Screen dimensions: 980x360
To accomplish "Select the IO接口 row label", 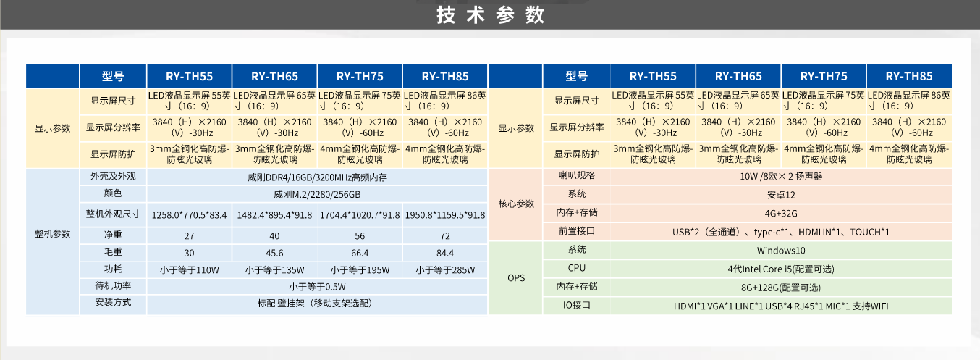I will (576, 306).
